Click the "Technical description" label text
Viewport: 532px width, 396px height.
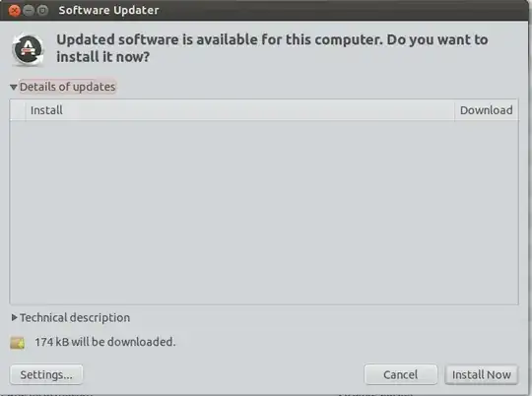coord(75,317)
